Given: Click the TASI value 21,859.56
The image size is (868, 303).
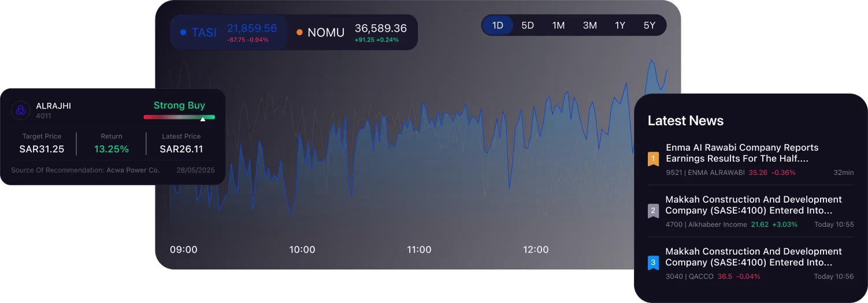Looking at the screenshot, I should [252, 28].
